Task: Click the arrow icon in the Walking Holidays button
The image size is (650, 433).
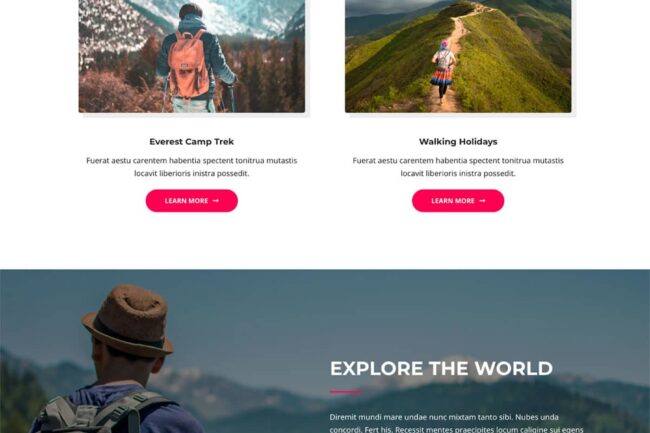Action: point(482,201)
